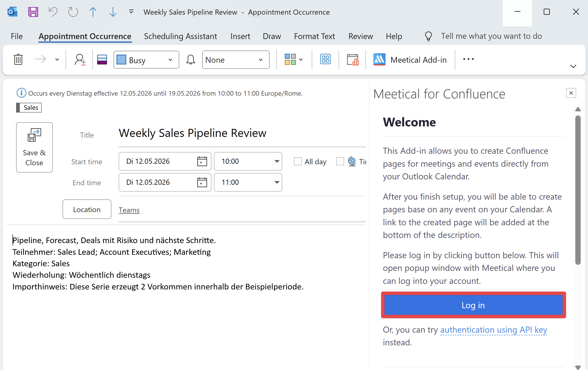The height and width of the screenshot is (370, 588).
Task: Click Tell me what you want to do box
Action: [491, 36]
